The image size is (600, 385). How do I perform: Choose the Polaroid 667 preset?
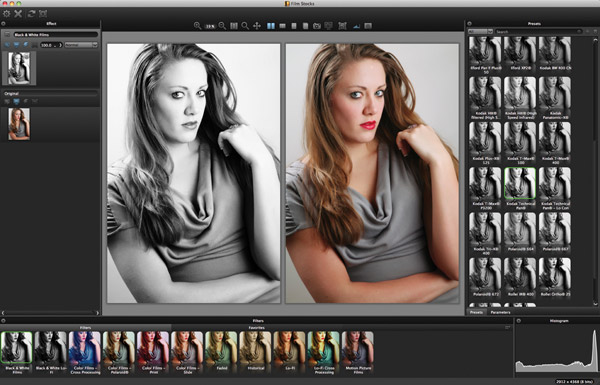[x=555, y=232]
